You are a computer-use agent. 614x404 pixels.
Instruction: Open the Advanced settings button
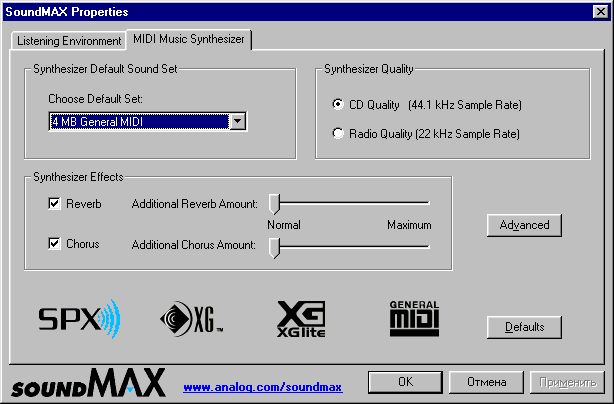point(524,225)
